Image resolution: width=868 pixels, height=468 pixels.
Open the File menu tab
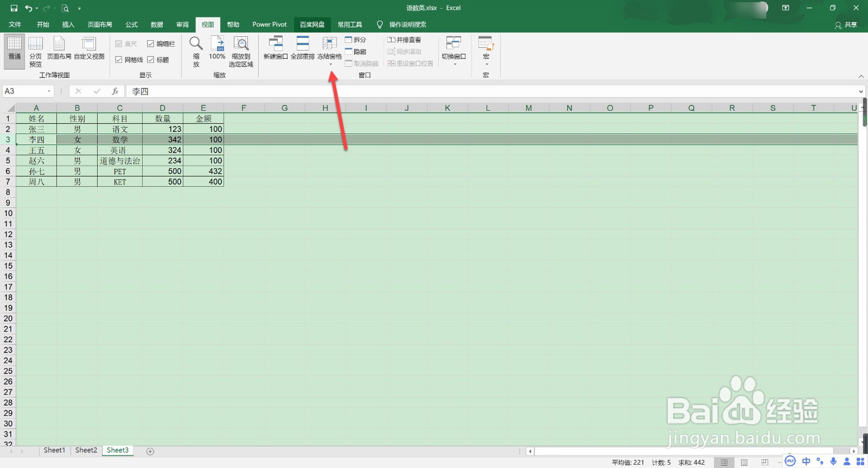pyautogui.click(x=15, y=24)
